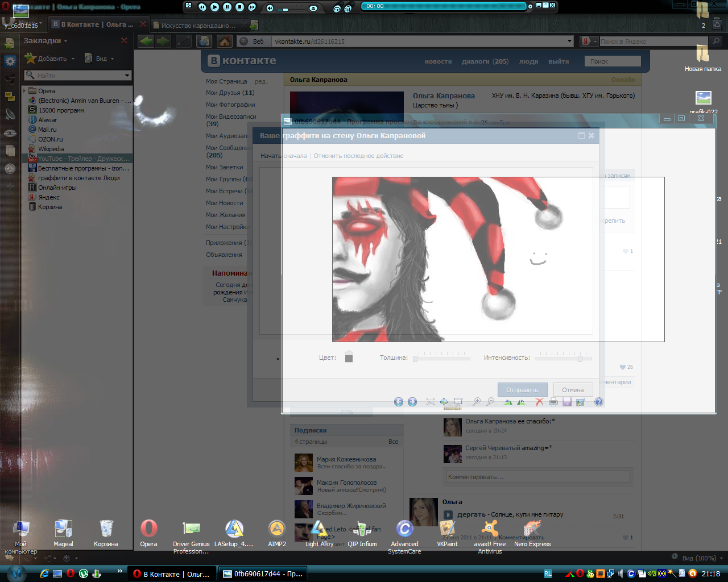Zoom out using the viewer magnifier minus icon
Screen dimensions: 728x582
point(490,402)
